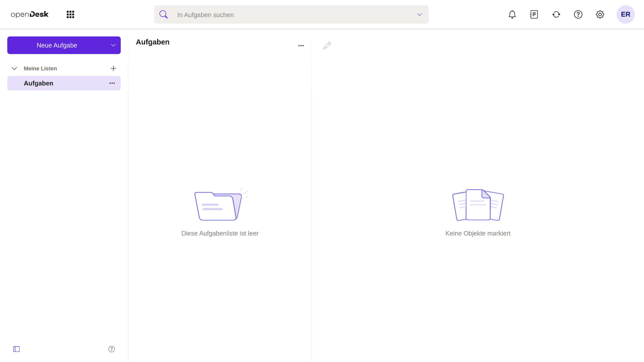This screenshot has width=644, height=362.
Task: Open the app launcher grid icon
Action: click(x=70, y=14)
